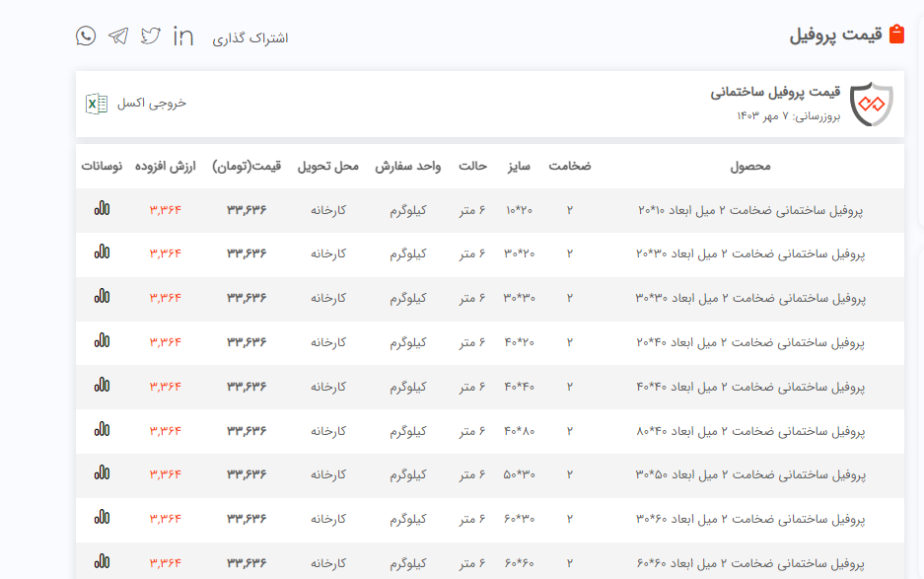Open price chart for profile 40*40 row
This screenshot has width=924, height=579.
coord(102,386)
